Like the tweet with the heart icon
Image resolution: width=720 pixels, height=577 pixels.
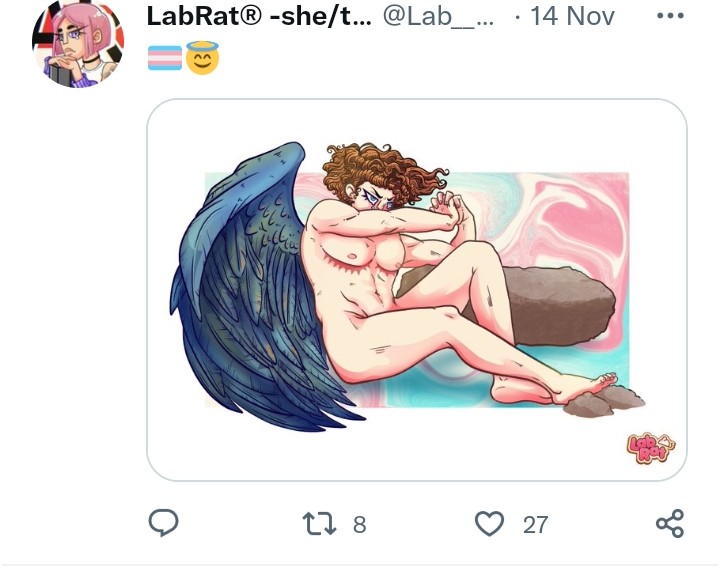489,524
